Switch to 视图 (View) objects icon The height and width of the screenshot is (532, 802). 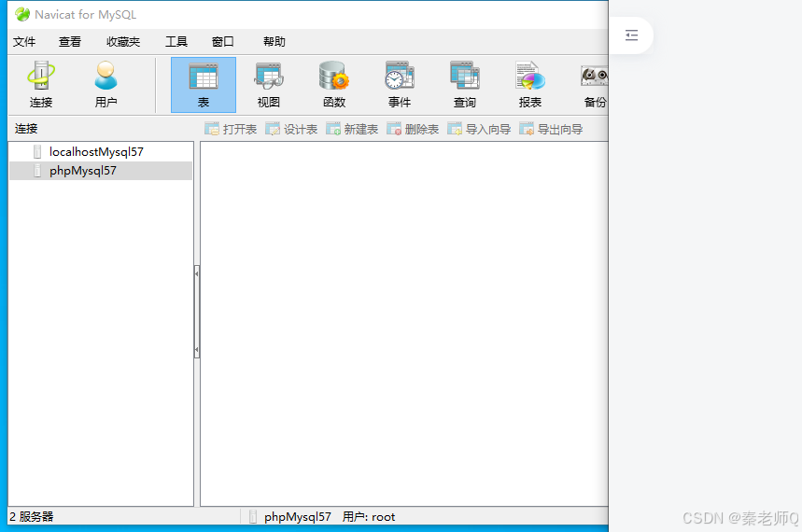pos(269,84)
